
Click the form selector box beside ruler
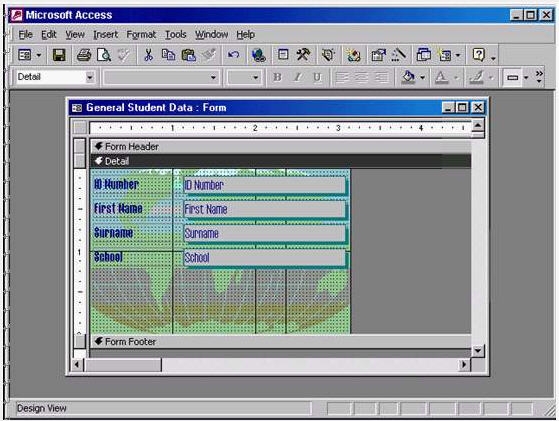click(x=80, y=127)
